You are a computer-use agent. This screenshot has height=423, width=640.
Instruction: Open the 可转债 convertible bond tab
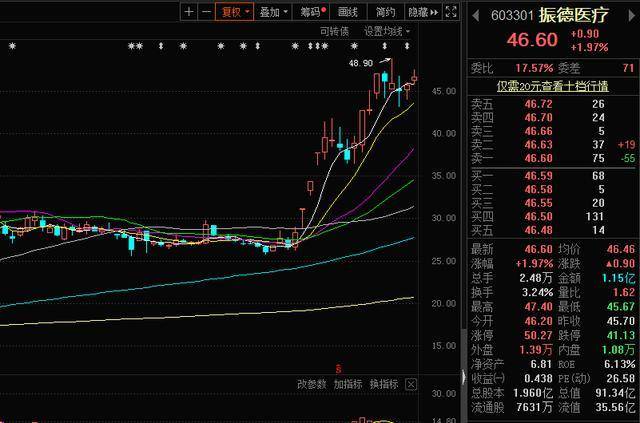click(x=334, y=31)
